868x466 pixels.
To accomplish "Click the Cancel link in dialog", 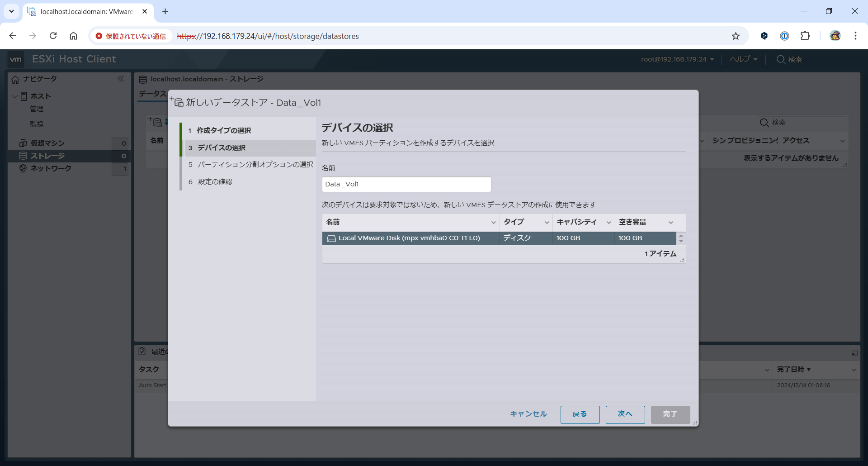I will click(x=528, y=414).
